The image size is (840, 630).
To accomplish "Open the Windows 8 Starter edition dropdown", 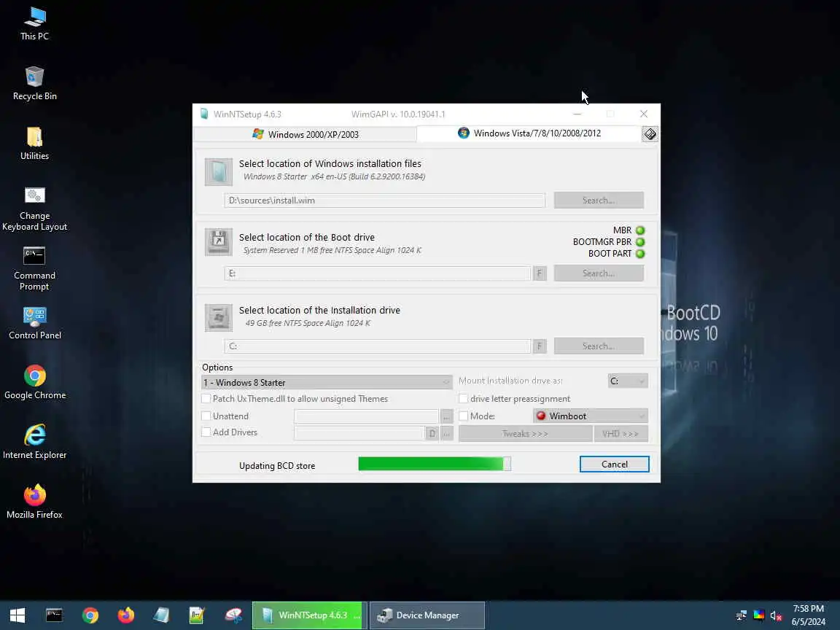I will click(x=327, y=383).
